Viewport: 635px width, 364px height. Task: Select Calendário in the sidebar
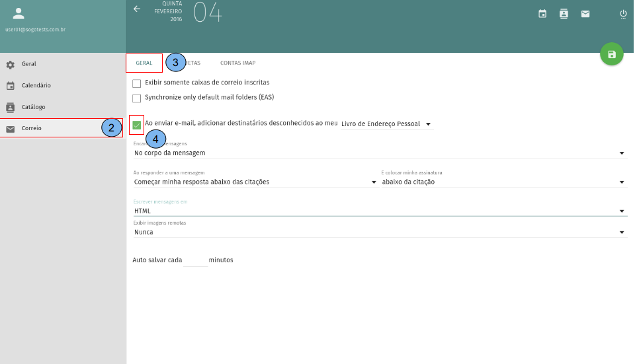coord(36,85)
